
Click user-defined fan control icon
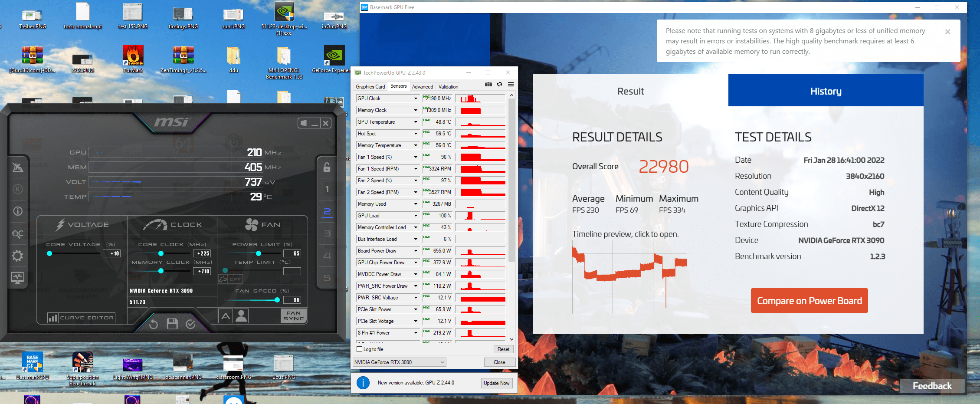click(241, 316)
